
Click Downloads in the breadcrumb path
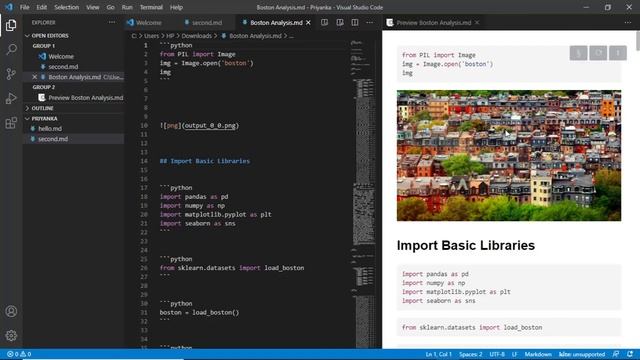click(197, 36)
